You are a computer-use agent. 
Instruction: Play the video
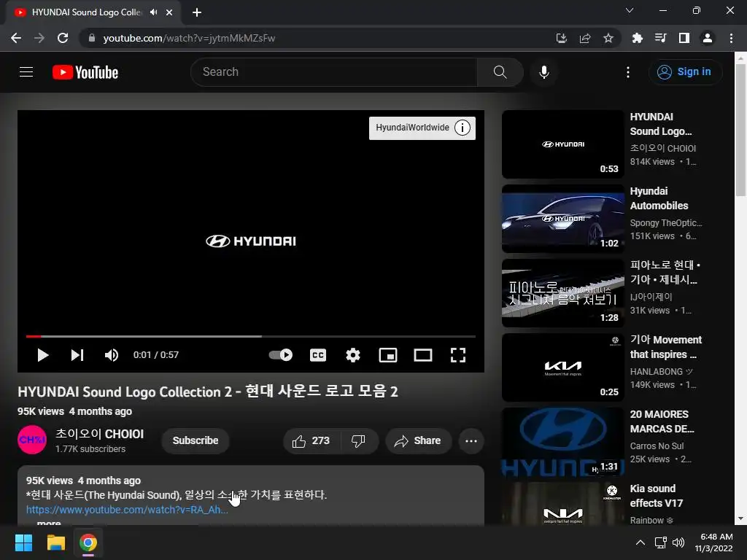43,355
